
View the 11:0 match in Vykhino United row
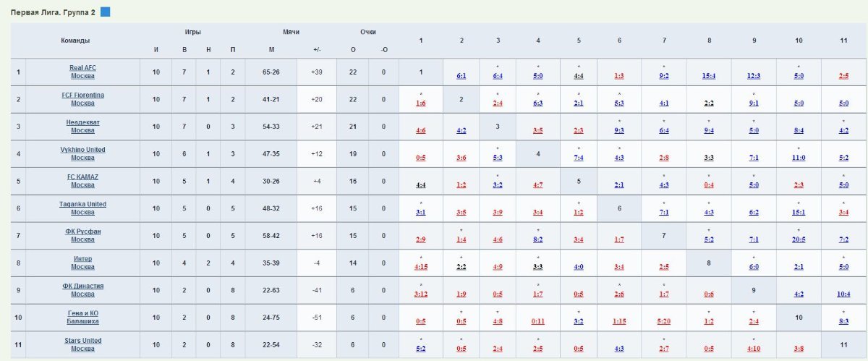(799, 158)
